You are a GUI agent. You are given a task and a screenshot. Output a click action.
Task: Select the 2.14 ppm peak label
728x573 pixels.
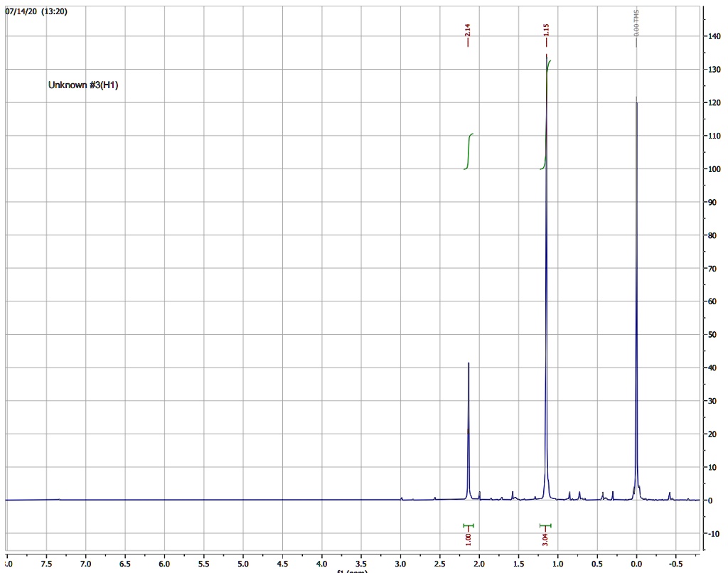pos(469,31)
